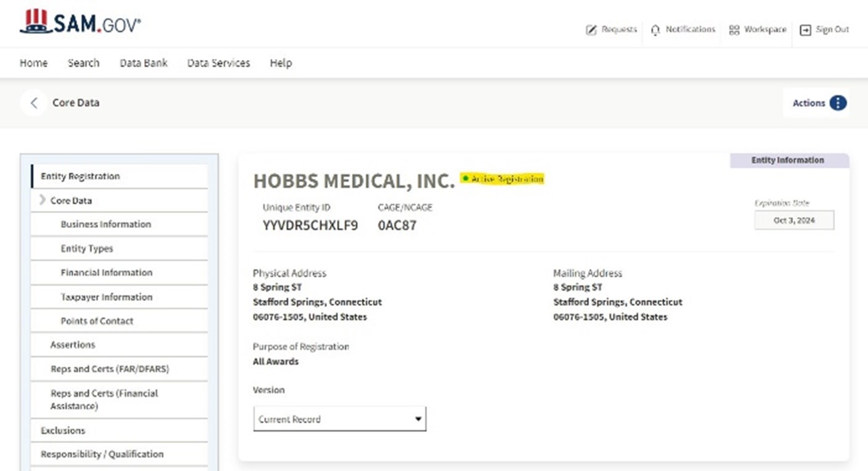Screen dimensions: 868x471
Task: Select Entity Types in the sidebar
Action: coord(120,249)
